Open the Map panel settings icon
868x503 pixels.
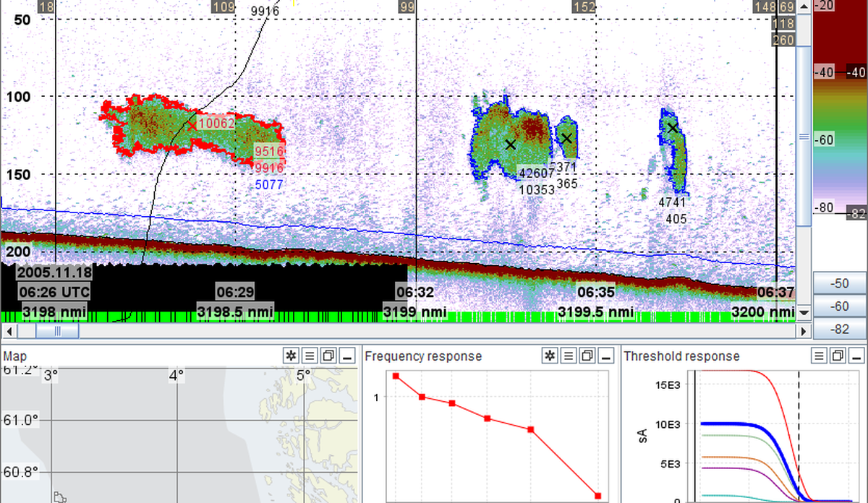pos(291,356)
